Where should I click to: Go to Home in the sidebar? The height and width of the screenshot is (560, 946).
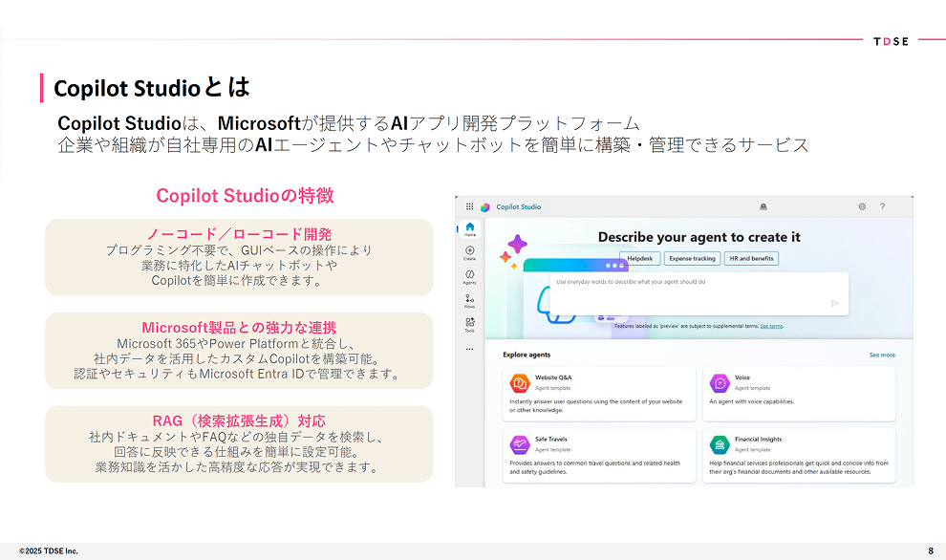(x=469, y=228)
